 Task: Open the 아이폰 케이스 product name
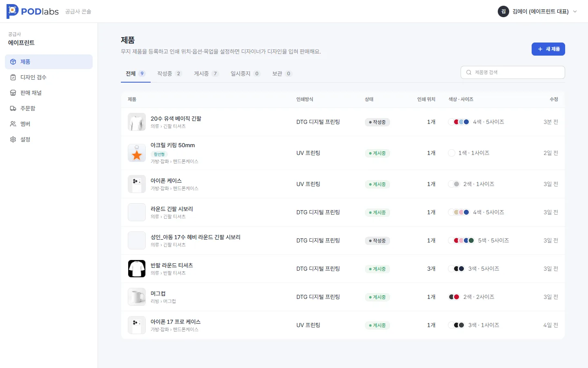point(166,181)
